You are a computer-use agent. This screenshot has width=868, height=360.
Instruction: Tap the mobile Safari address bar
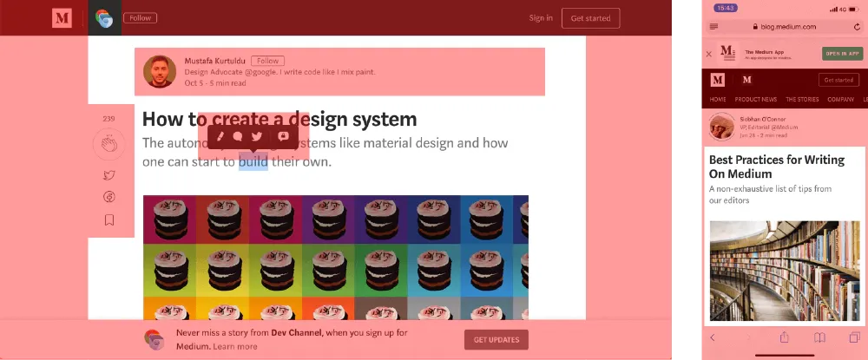[x=786, y=27]
